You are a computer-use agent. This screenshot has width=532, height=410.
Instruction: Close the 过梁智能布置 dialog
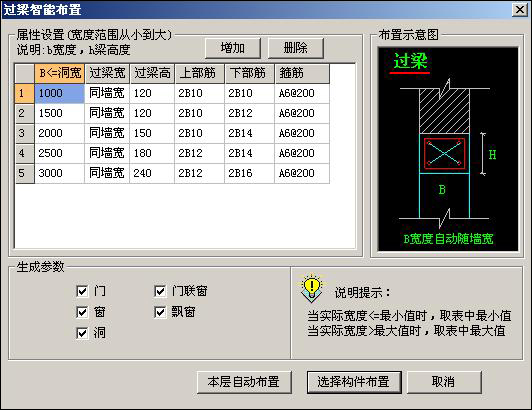(519, 10)
